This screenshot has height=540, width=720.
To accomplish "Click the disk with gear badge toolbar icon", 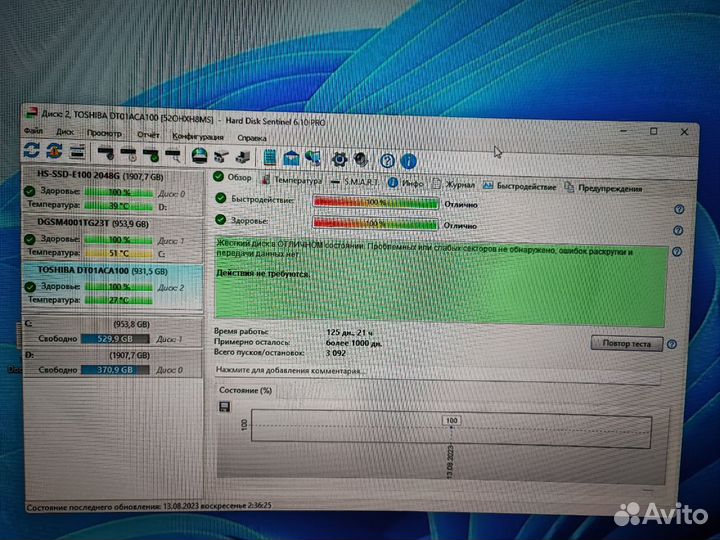I will (106, 153).
